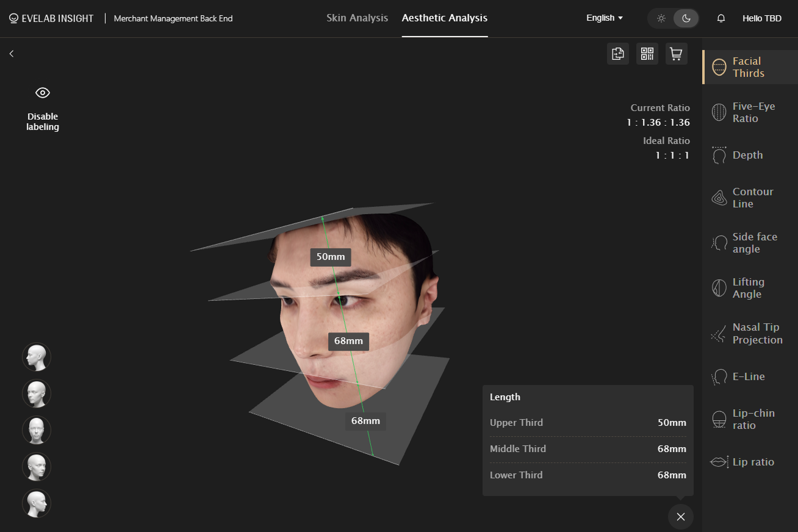Viewport: 798px width, 532px height.
Task: Click the Ideal Ratio value 1 : 1 : 1
Action: [x=672, y=156]
